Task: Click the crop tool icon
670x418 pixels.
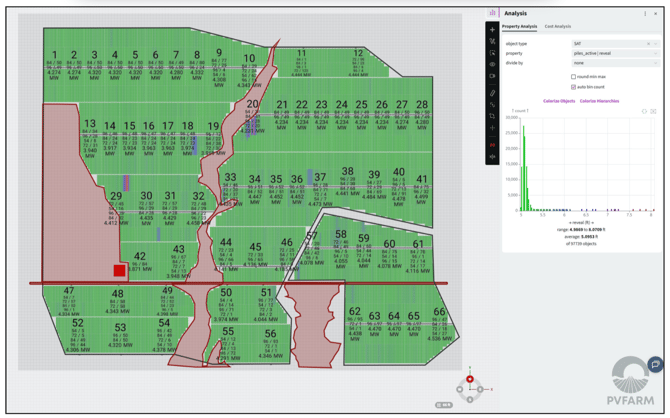Action: click(x=492, y=116)
